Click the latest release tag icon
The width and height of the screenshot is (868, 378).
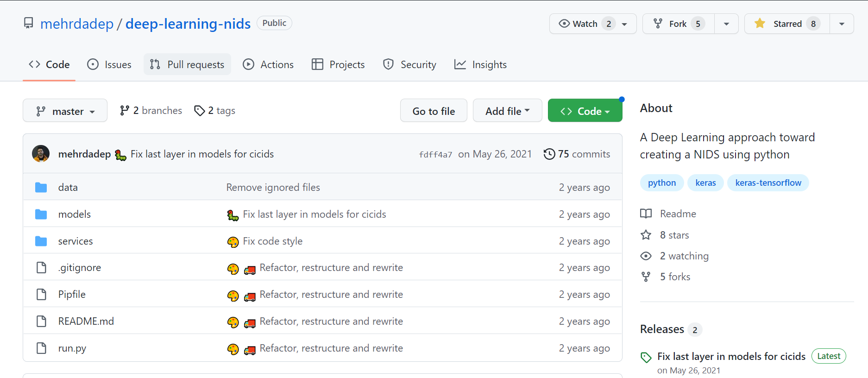[646, 357]
